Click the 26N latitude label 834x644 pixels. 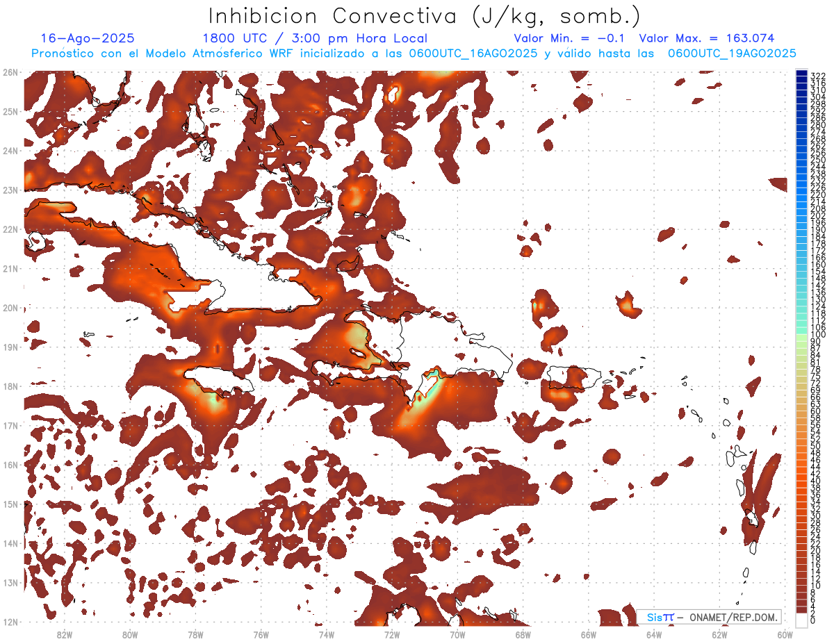10,72
